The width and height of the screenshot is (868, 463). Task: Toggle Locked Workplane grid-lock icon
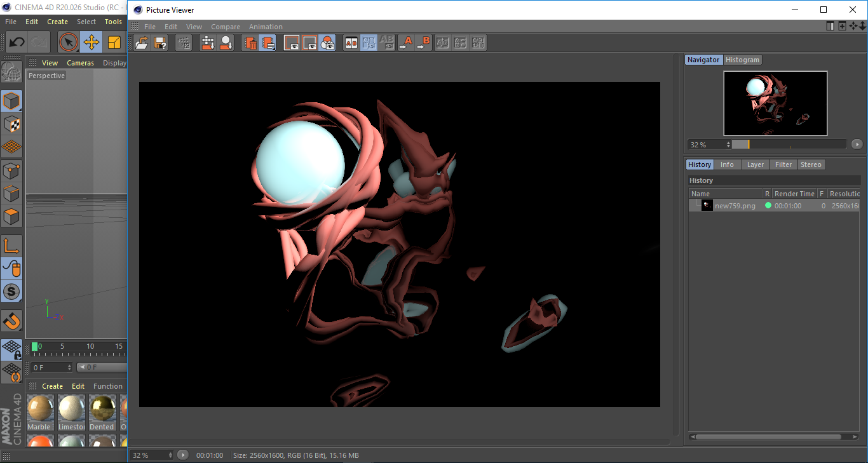coord(11,349)
